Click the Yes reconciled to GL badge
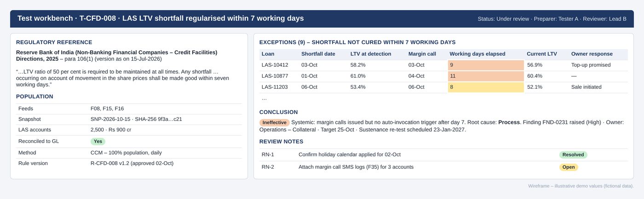Image resolution: width=644 pixels, height=199 pixels. (x=98, y=142)
